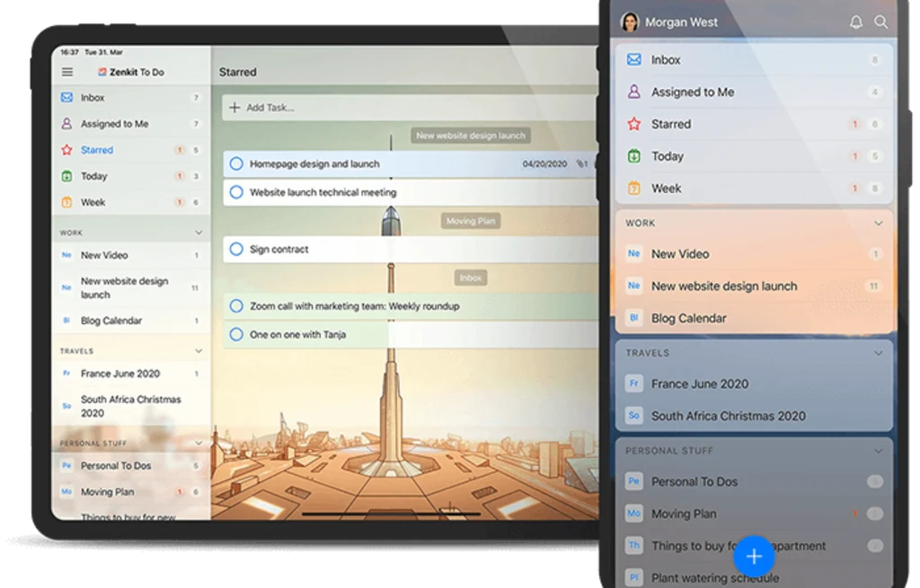This screenshot has width=920, height=588.
Task: Collapse the PERSONAL STUFF section on the phone
Action: pyautogui.click(x=879, y=451)
